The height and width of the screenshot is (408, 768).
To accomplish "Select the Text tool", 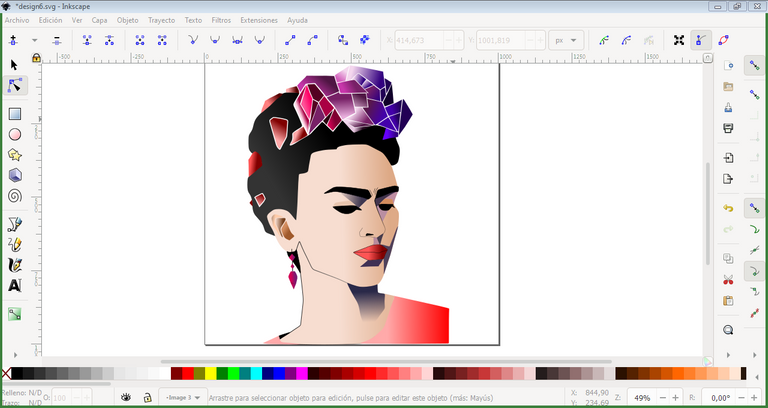I will click(15, 285).
